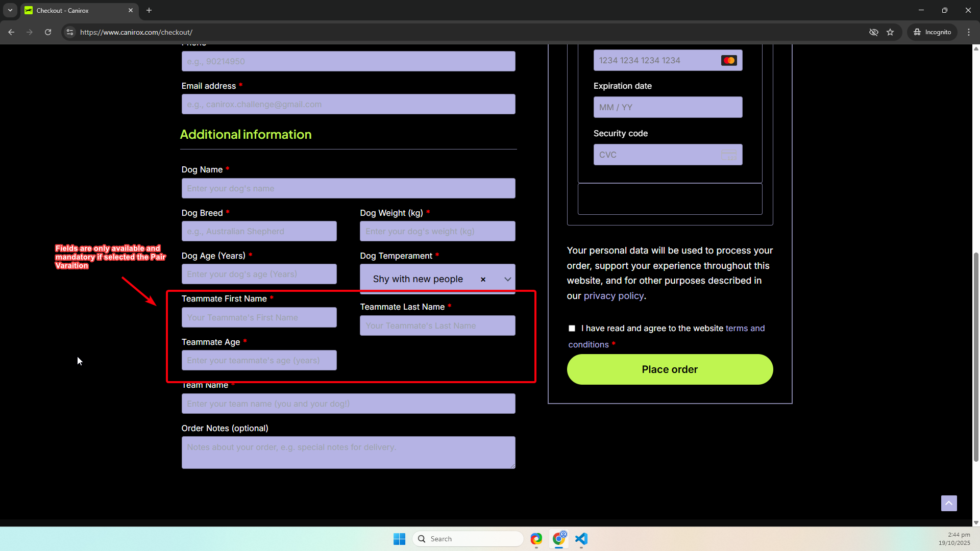The height and width of the screenshot is (551, 980).
Task: Click the page vertical scrollbar thumb
Action: [976, 357]
